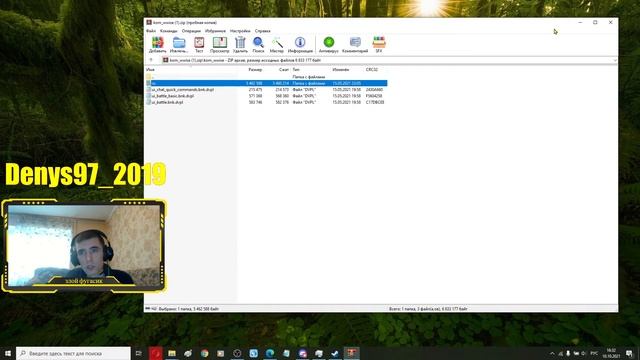This screenshot has width=640, height=360.
Task: Click the taskbar search box
Action: (73, 353)
